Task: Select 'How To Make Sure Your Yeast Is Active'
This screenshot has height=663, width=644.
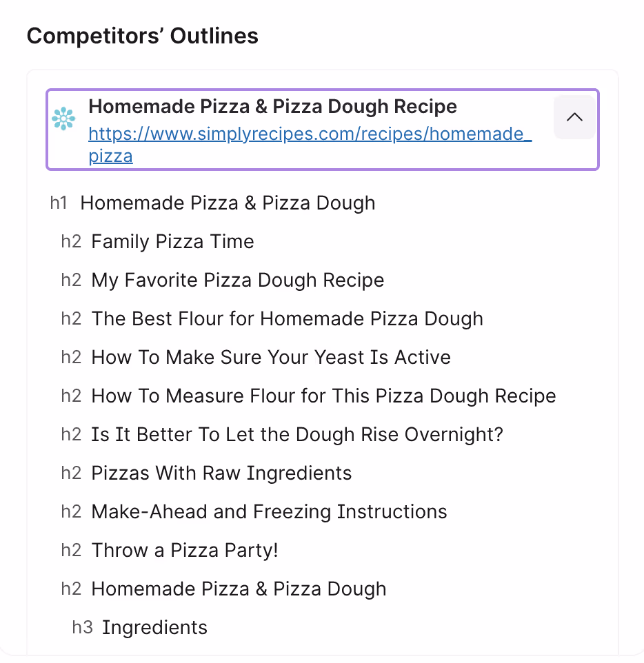Action: [x=271, y=357]
